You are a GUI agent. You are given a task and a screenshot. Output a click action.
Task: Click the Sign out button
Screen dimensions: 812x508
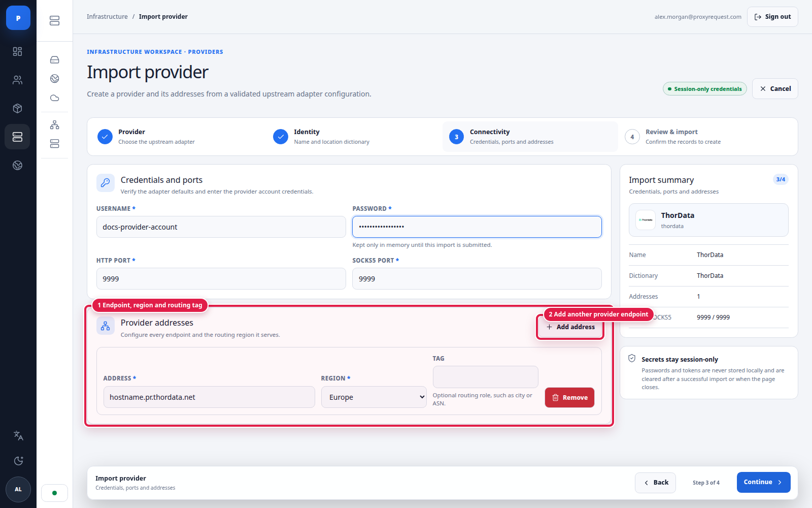[x=772, y=17]
